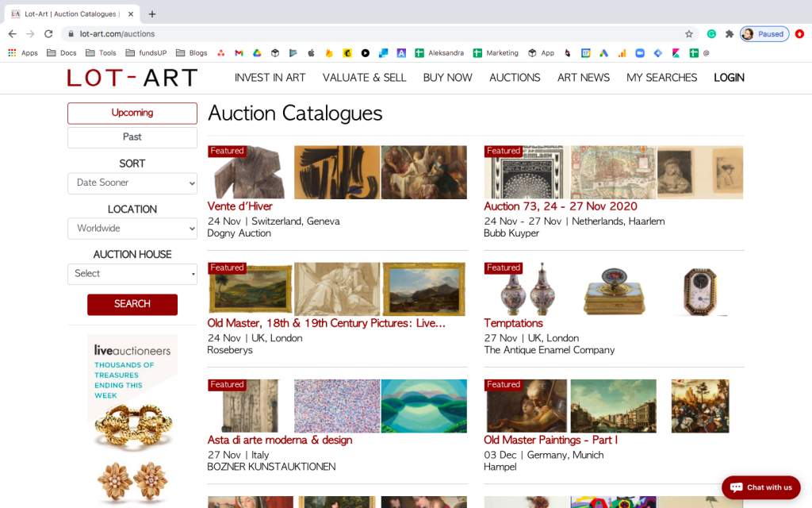Click the red Search button
Image resolution: width=812 pixels, height=508 pixels.
(x=132, y=304)
